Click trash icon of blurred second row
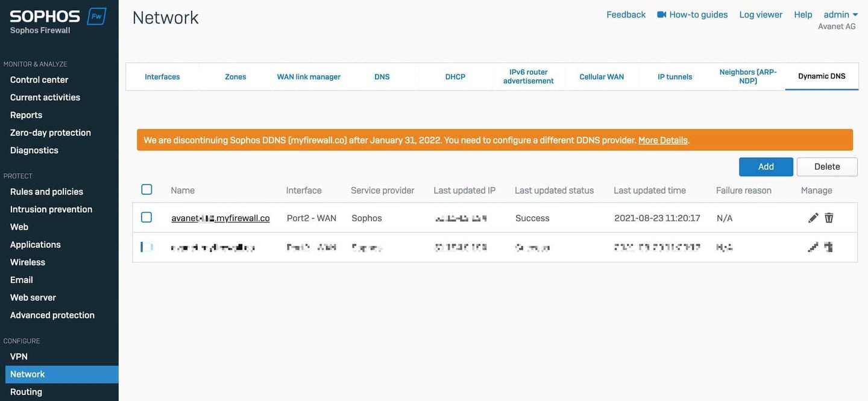This screenshot has width=868, height=401. point(829,247)
